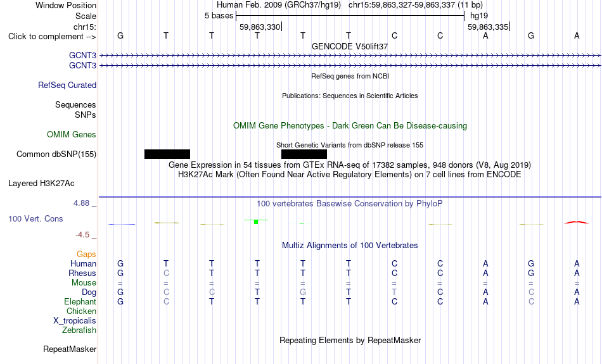
Task: Select the Mouse species label
Action: point(84,283)
